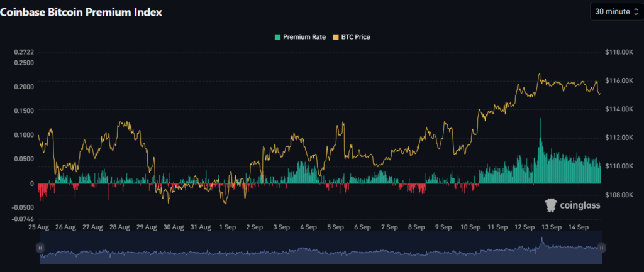The image size is (644, 272).
Task: Click the 0.1500 left axis value
Action: 24,111
